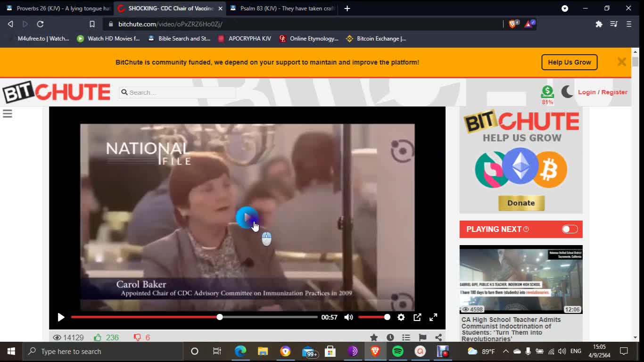Switch to the Proverbs 26 (KJV) tab
644x362 pixels.
(x=58, y=8)
